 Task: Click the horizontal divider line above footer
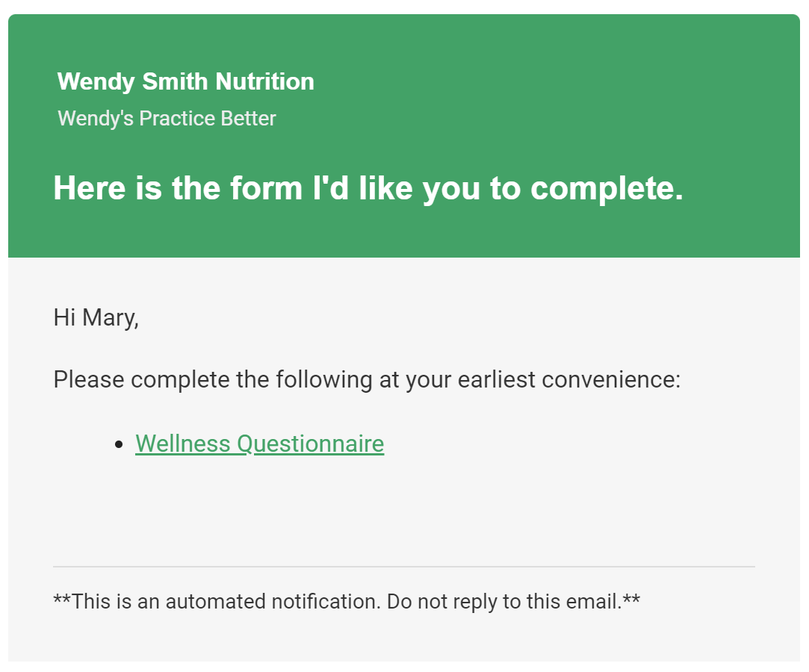[404, 567]
